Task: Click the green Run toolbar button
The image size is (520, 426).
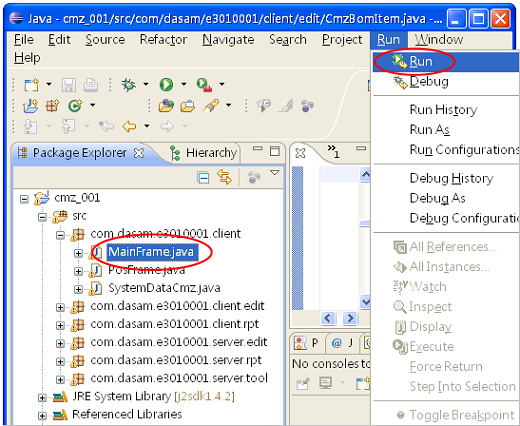Action: pos(166,85)
